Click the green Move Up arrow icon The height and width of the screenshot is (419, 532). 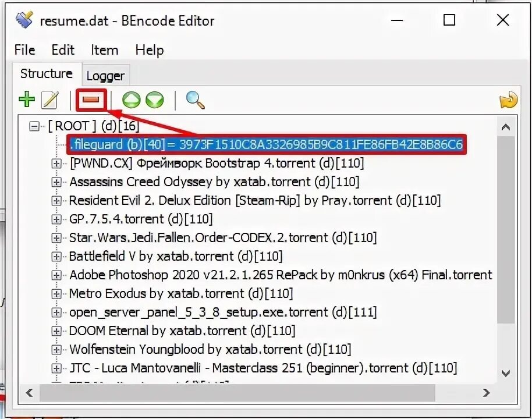point(132,100)
